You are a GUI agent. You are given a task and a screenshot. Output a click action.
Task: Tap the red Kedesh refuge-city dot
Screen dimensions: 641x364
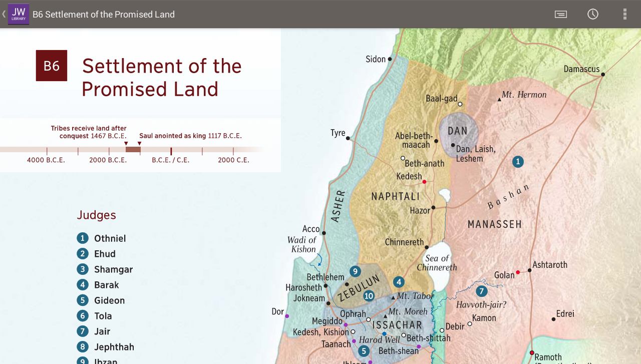click(424, 182)
